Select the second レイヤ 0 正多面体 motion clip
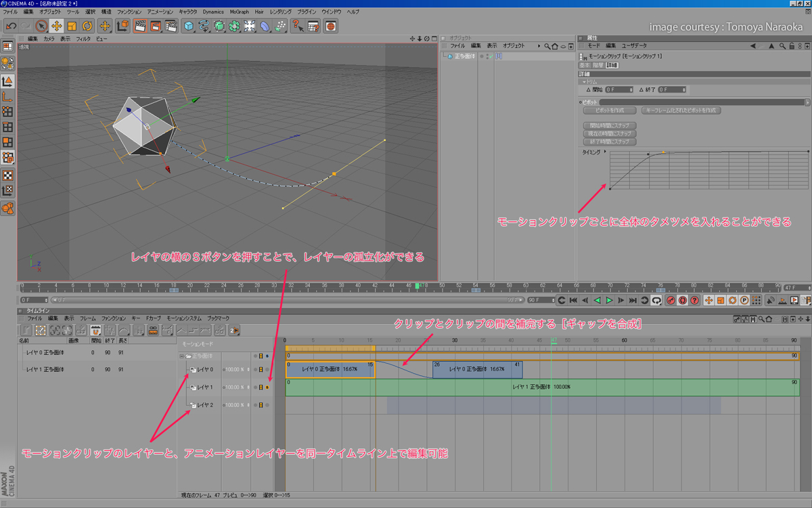 [x=477, y=370]
